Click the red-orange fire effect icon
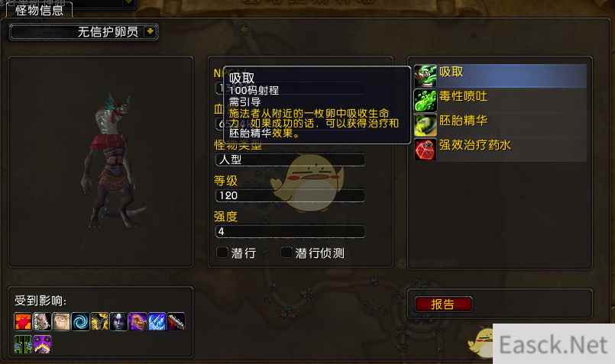 23,322
